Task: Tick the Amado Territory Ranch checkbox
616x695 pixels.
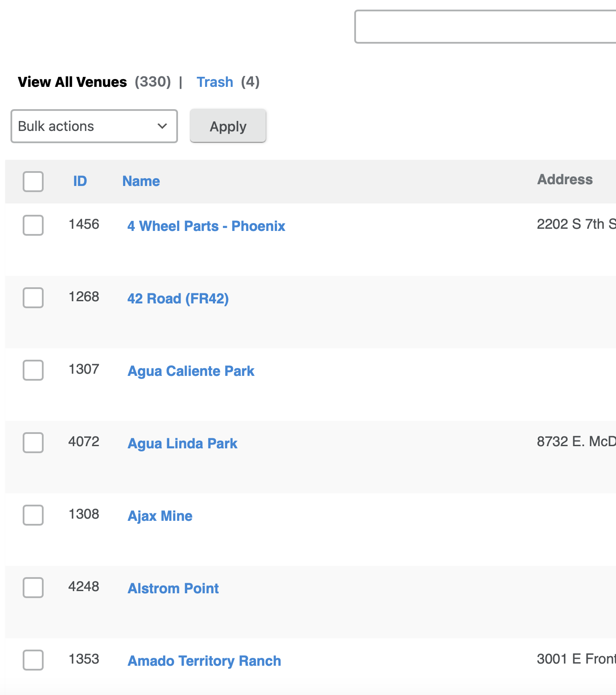Action: click(x=33, y=660)
